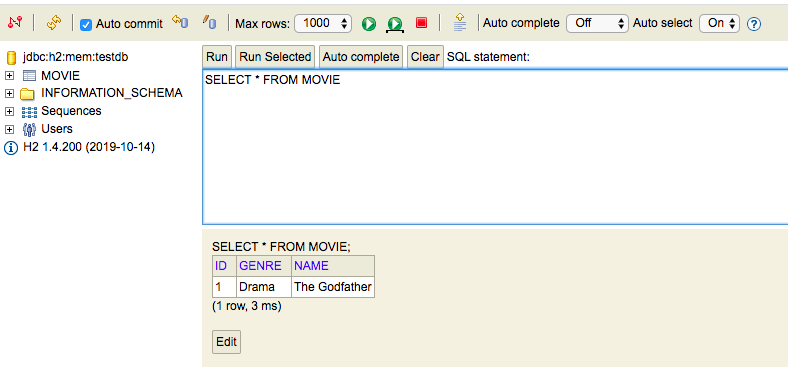788x367 pixels.
Task: Select jdbc:h2:mem:testdb in the tree
Action: click(75, 57)
